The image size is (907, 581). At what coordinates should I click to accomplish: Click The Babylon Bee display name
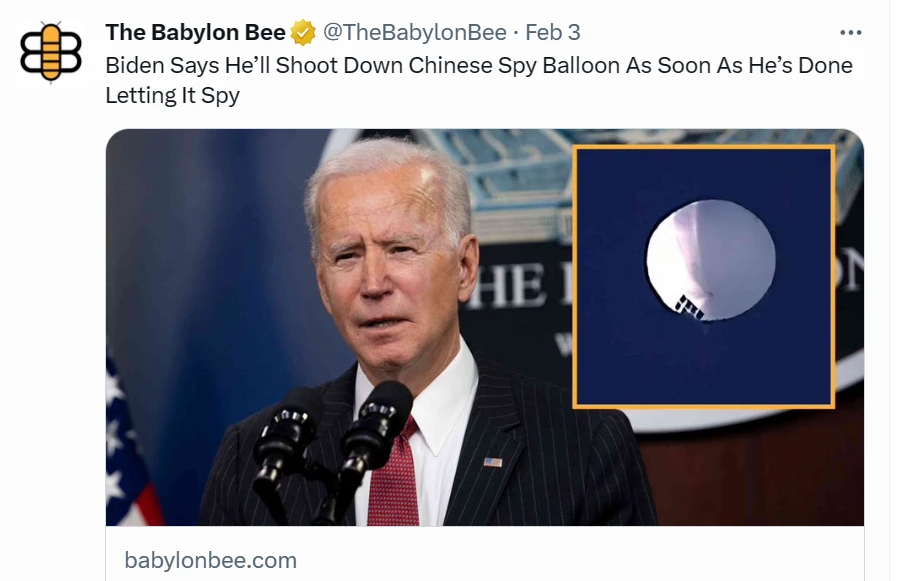(x=196, y=32)
